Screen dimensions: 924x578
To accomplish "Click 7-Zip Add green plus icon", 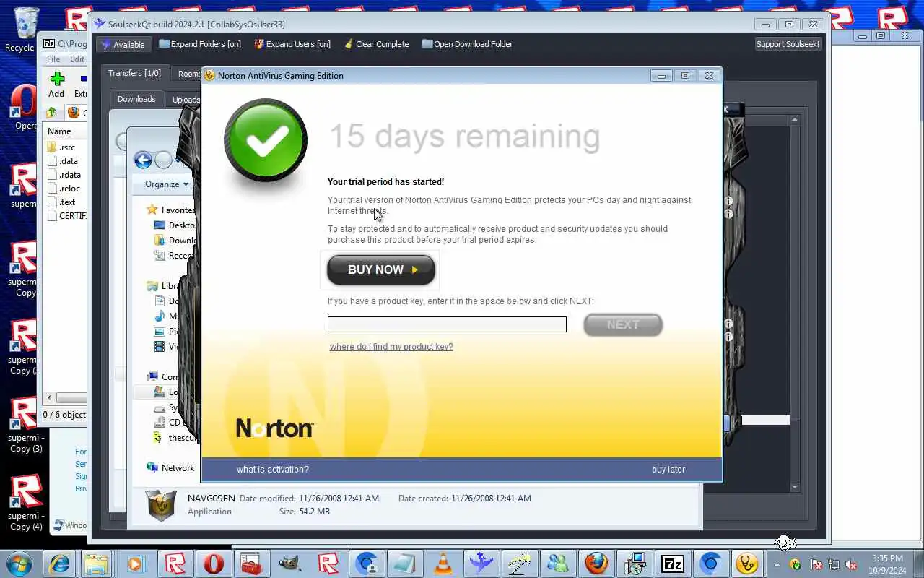I will coord(57,79).
